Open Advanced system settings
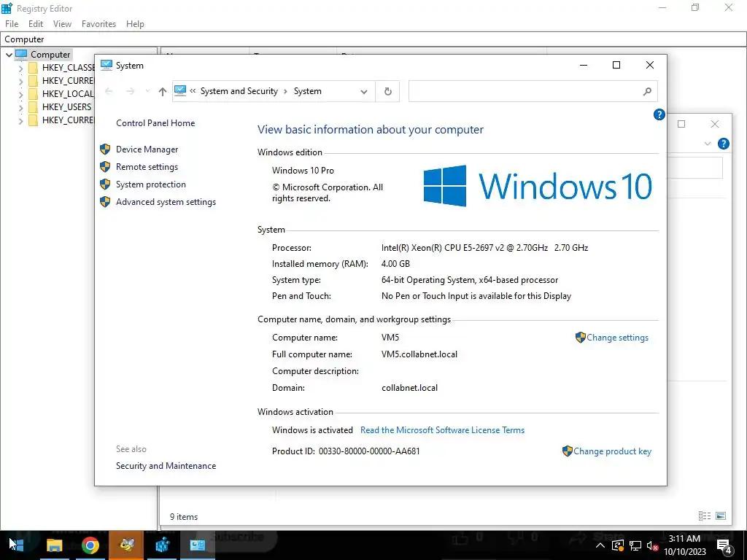The height and width of the screenshot is (560, 747). tap(166, 203)
